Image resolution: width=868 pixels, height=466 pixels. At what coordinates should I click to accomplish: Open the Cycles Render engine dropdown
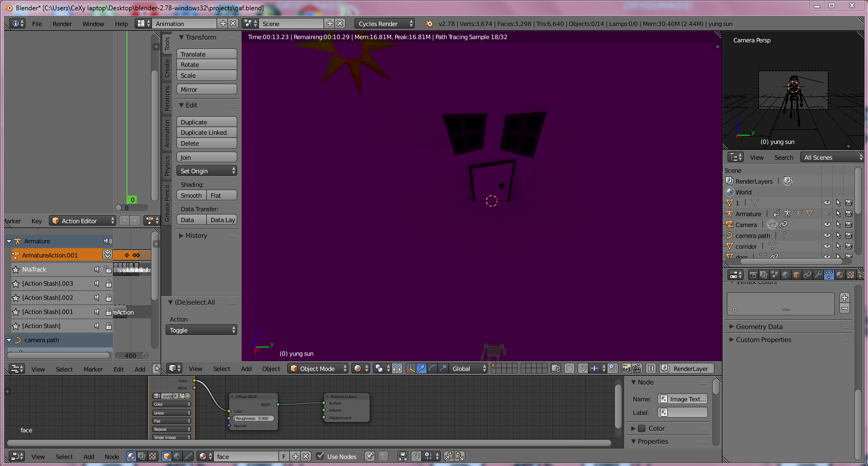[384, 23]
